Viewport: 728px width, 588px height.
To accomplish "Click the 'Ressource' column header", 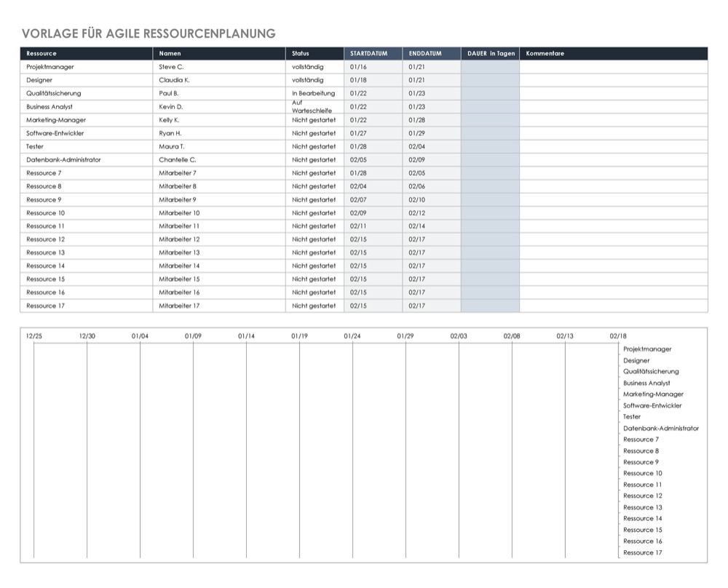I will click(x=87, y=53).
